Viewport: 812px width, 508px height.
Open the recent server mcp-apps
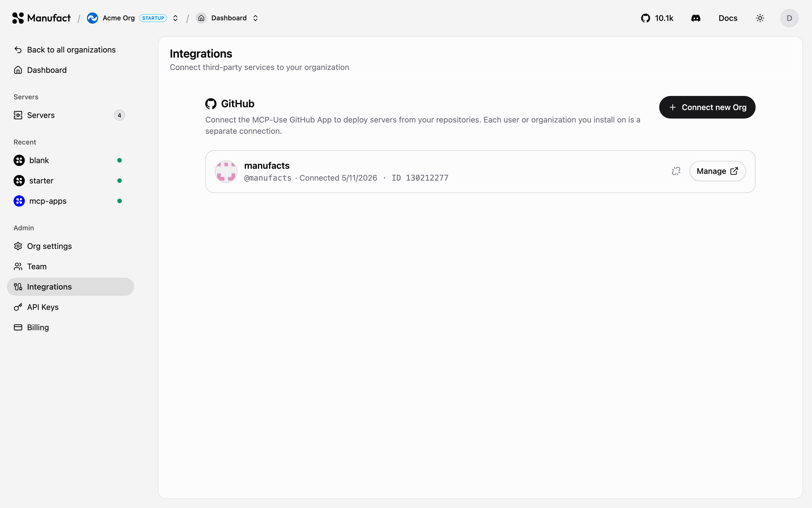[x=70, y=201]
